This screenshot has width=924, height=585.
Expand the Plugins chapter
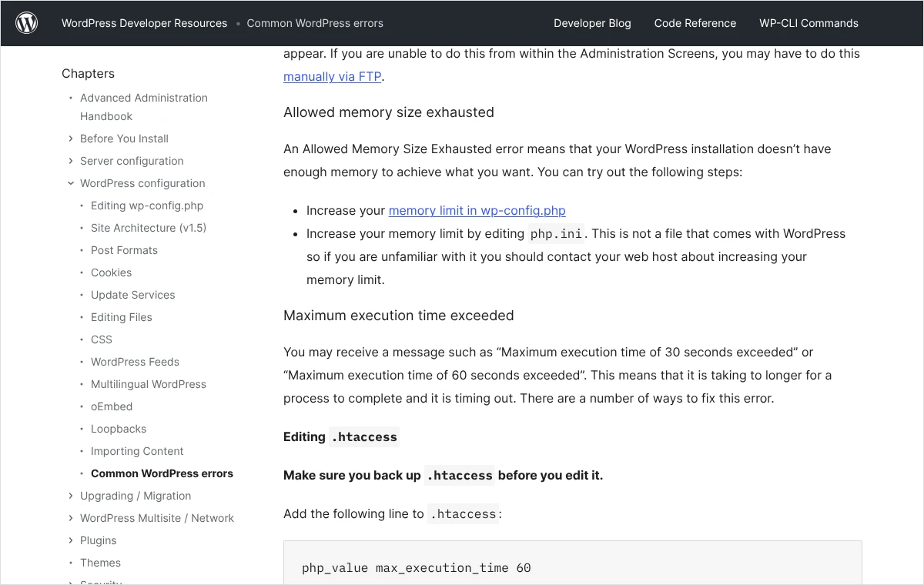[71, 540]
